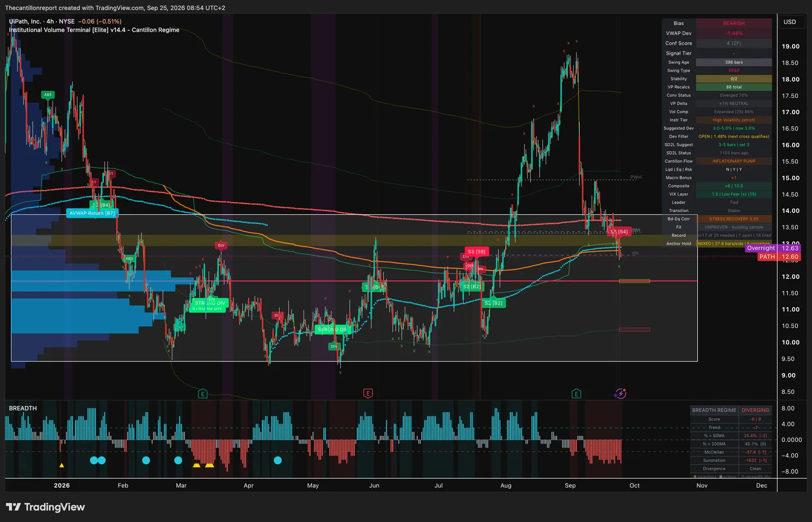Screen dimensions: 812x522
Task: Click the green earnings marker in September
Action: pos(576,394)
